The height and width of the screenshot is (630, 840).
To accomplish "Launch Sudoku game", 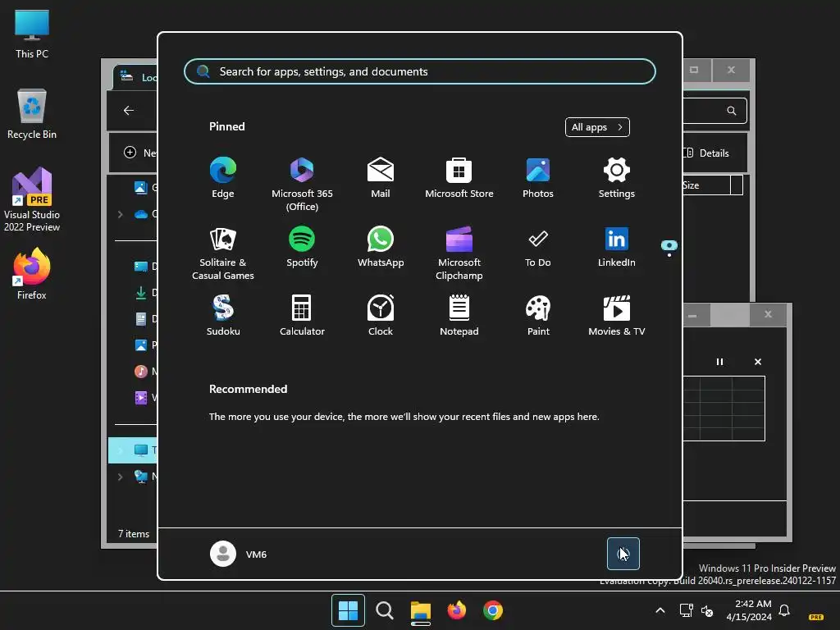I will point(223,315).
